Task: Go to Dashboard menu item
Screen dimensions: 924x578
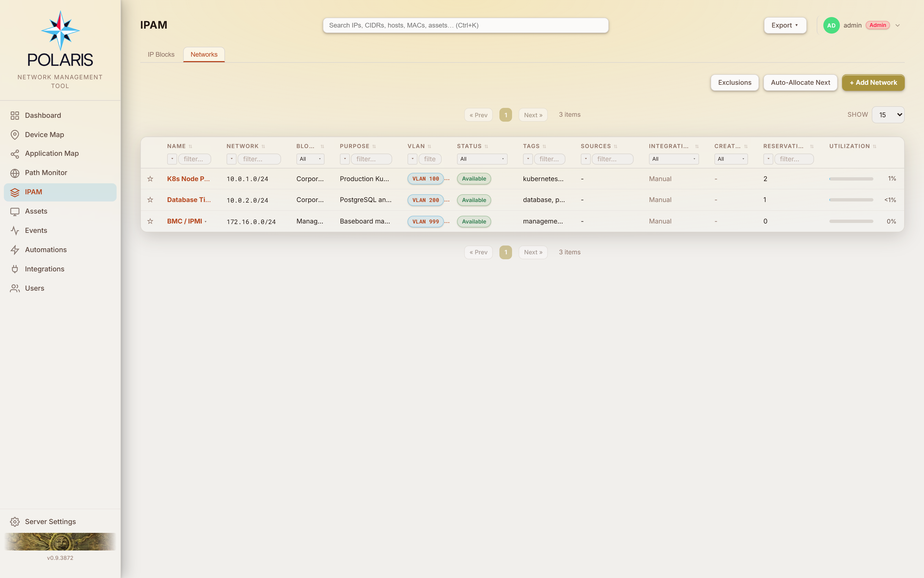Action: (x=60, y=115)
